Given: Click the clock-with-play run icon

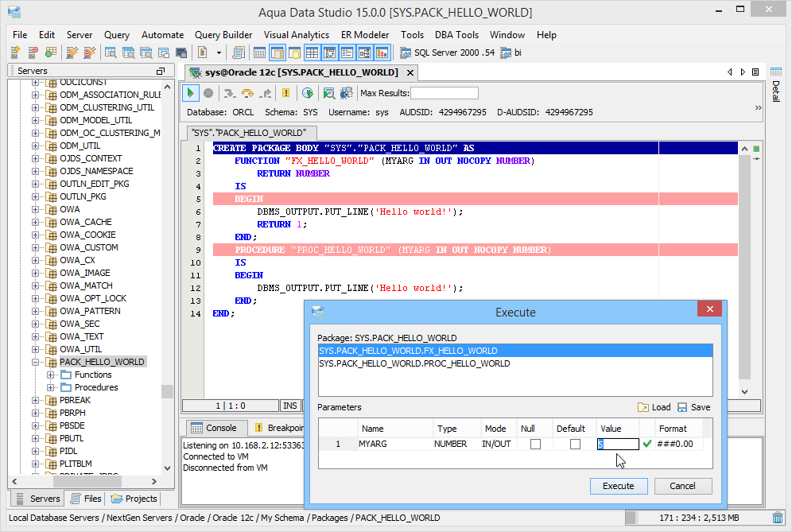Looking at the screenshot, I should pyautogui.click(x=308, y=93).
